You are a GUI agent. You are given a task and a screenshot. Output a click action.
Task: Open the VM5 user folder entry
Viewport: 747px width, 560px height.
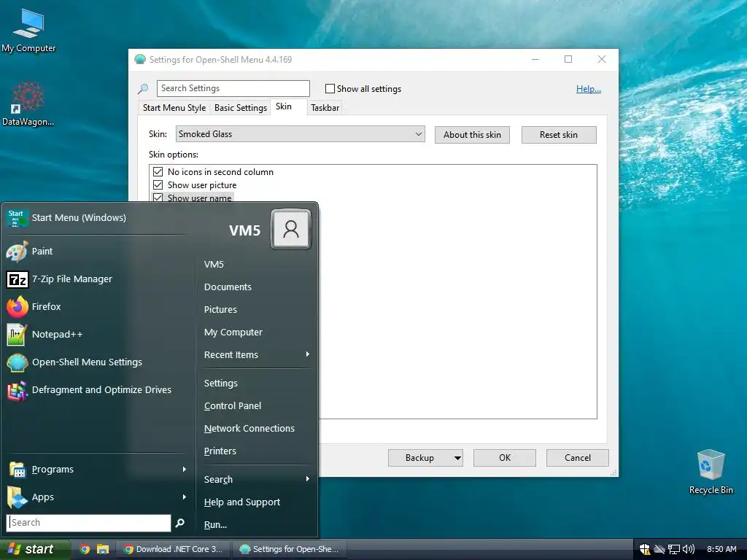pos(256,264)
